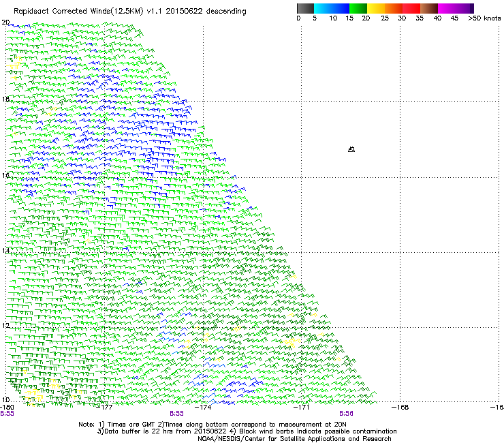Click the legend's '25' speed label
This screenshot has width=504, height=443.
click(x=385, y=18)
